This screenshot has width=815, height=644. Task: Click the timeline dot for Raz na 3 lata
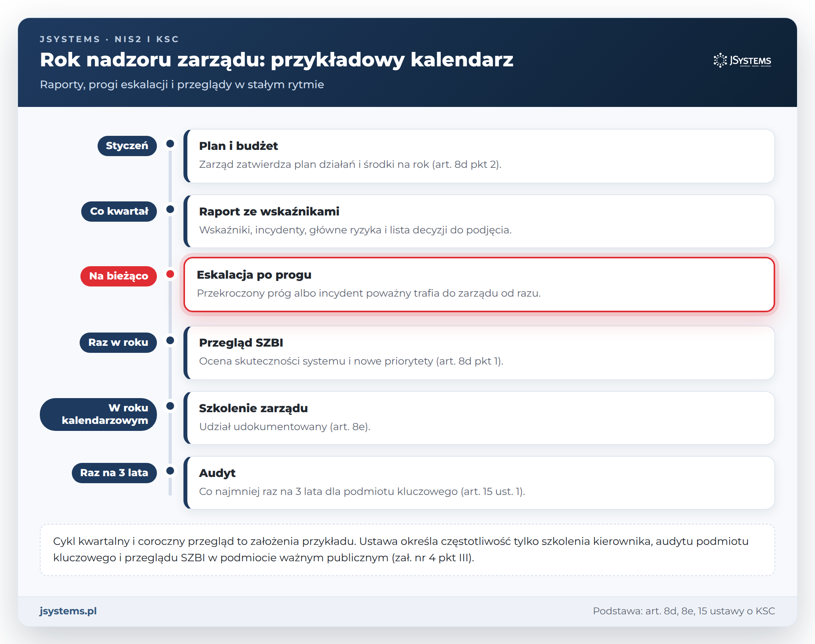(170, 471)
